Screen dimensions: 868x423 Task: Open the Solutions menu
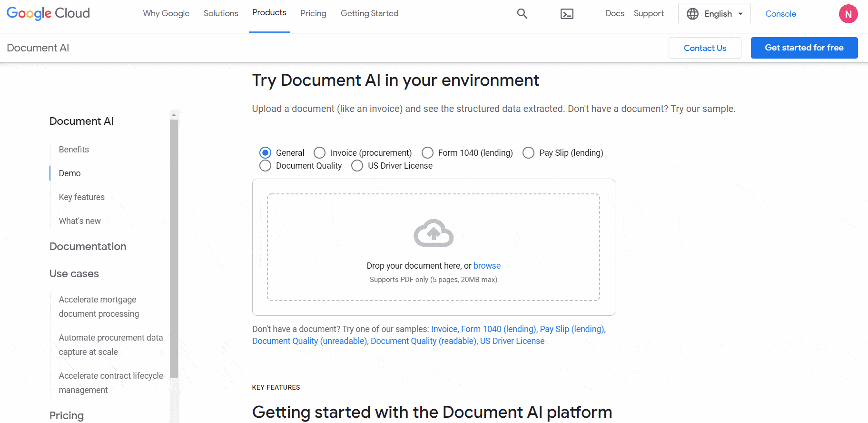click(x=221, y=13)
